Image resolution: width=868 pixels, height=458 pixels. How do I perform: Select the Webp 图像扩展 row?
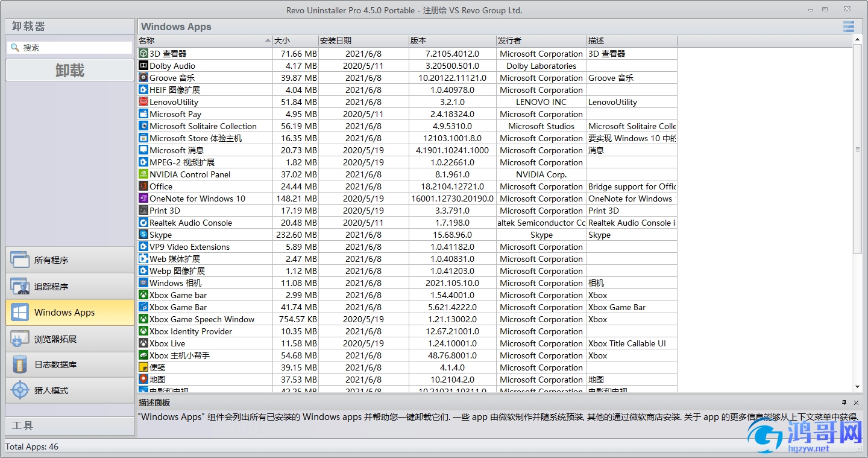coord(407,271)
